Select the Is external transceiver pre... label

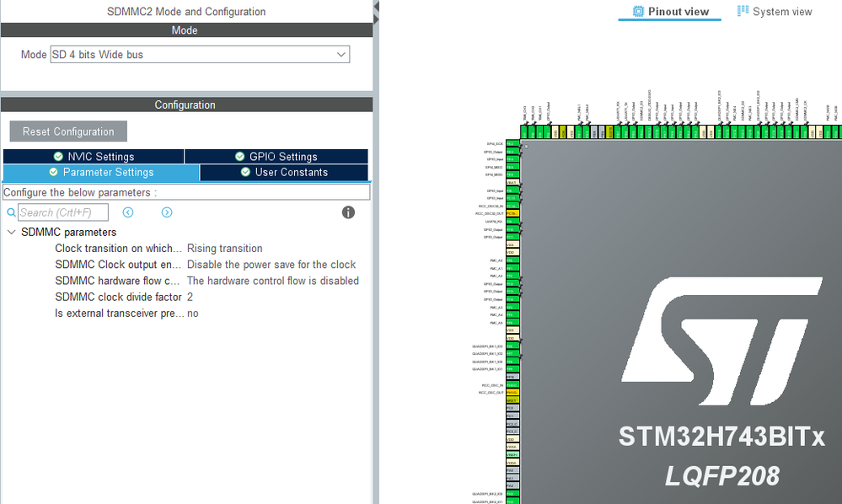pos(119,314)
